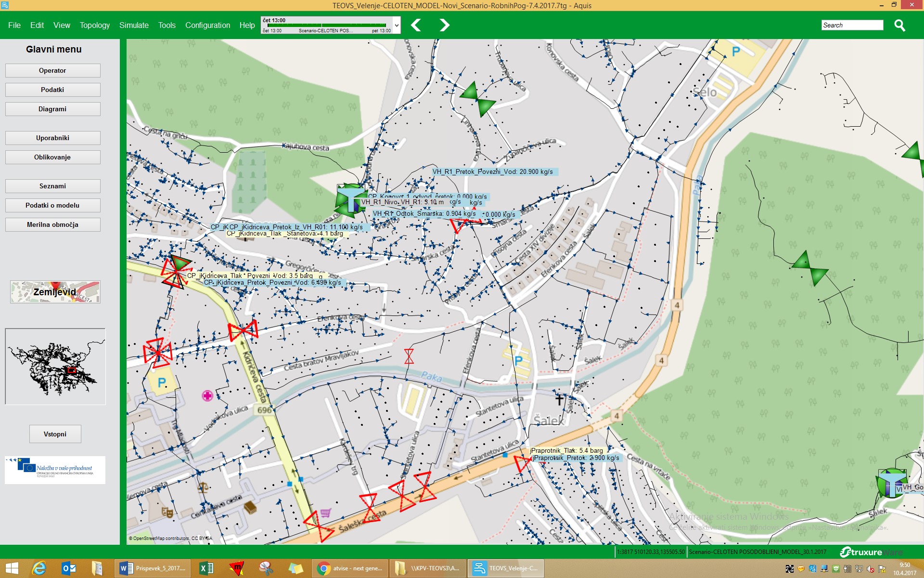Open the Simulate menu
This screenshot has width=924, height=578.
134,25
